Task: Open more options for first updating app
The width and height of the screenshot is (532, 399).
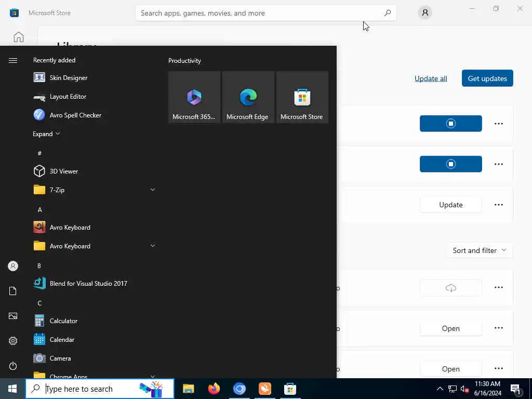Action: (498, 124)
